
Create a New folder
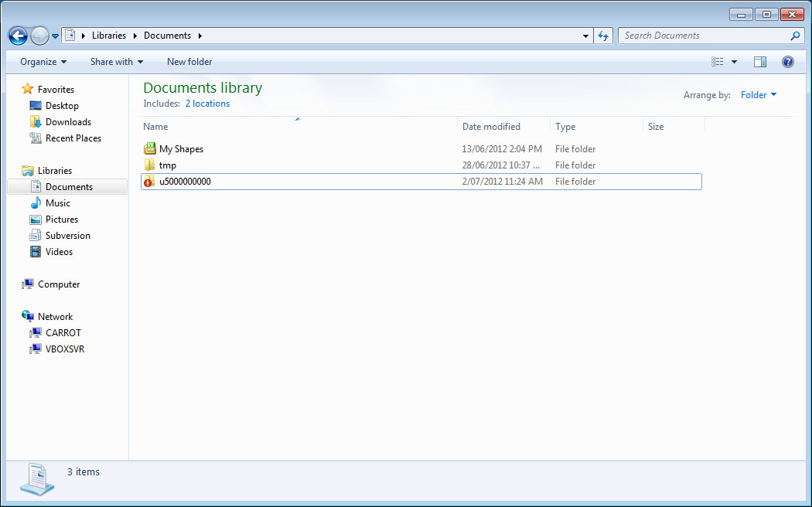pyautogui.click(x=189, y=61)
